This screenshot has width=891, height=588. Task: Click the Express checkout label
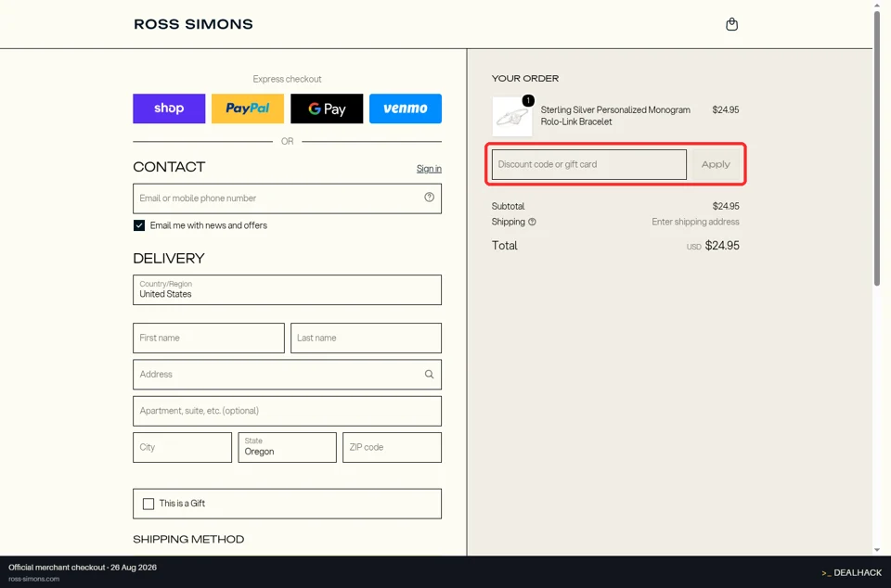pyautogui.click(x=287, y=79)
